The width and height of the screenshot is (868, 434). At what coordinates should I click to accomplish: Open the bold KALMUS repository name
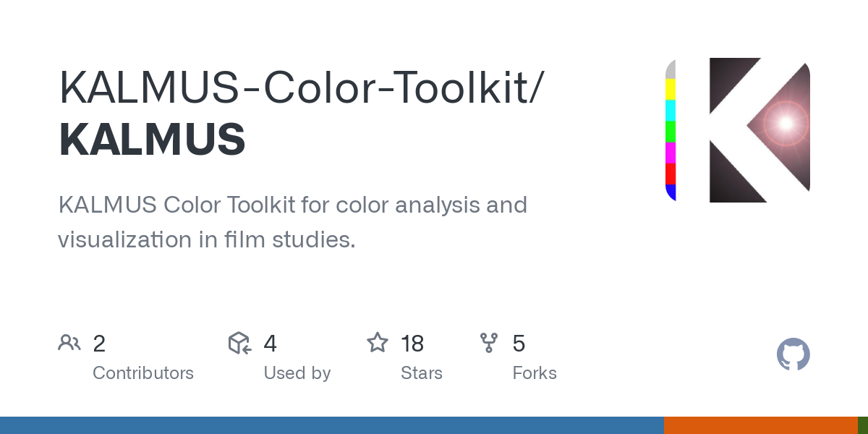tap(152, 140)
